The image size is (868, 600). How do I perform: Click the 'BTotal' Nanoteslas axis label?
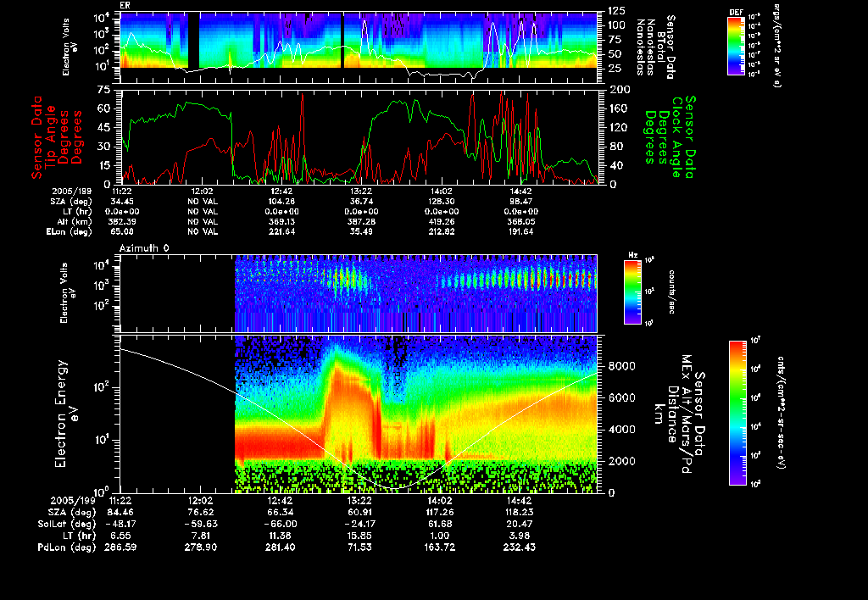(x=661, y=47)
